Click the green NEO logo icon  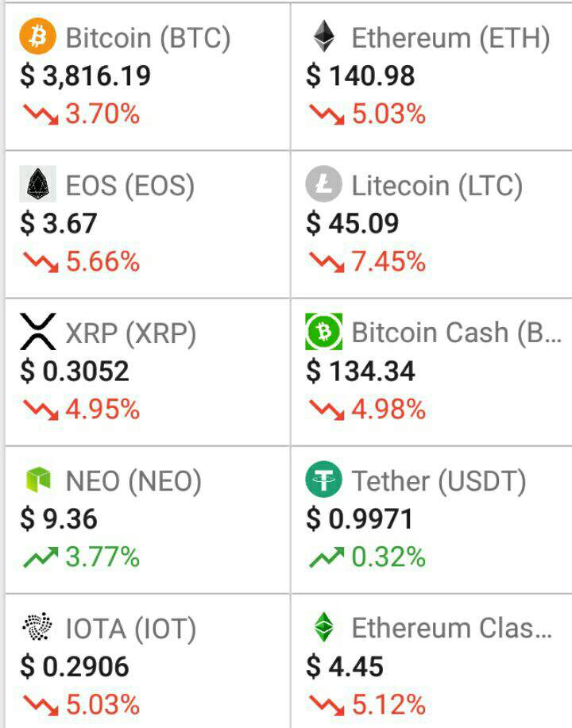pos(38,480)
